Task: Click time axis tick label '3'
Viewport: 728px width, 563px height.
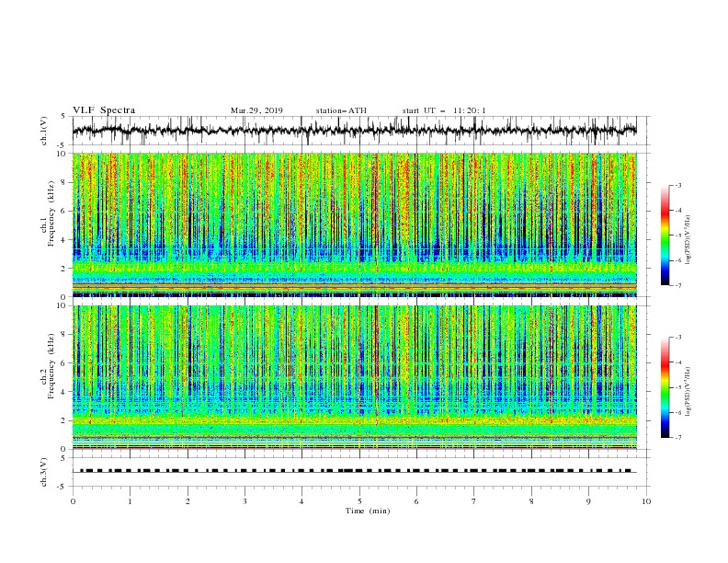Action: 245,501
